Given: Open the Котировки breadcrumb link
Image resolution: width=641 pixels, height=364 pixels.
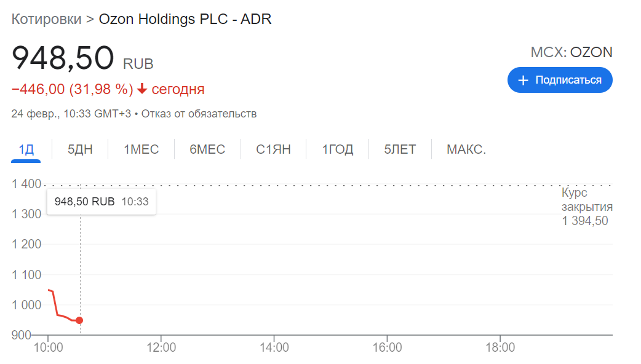Looking at the screenshot, I should pos(46,19).
